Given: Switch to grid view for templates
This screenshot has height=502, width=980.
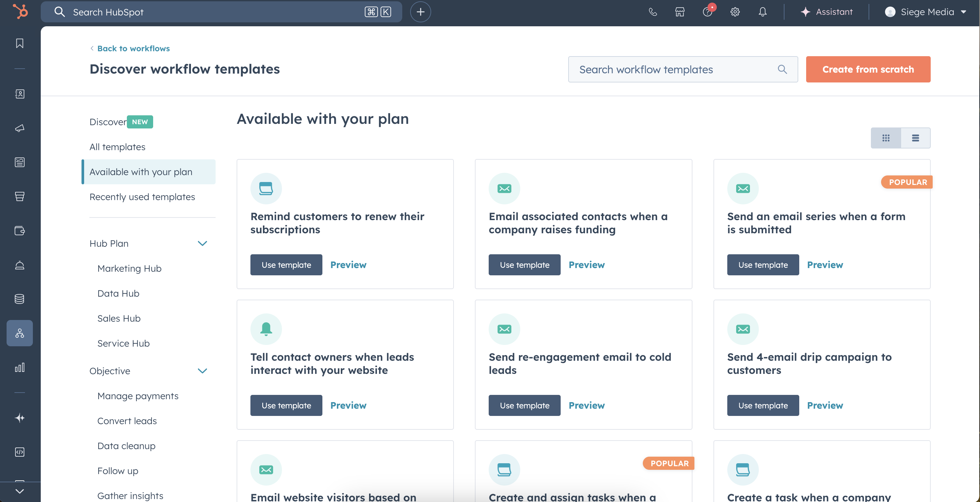Looking at the screenshot, I should coord(886,138).
